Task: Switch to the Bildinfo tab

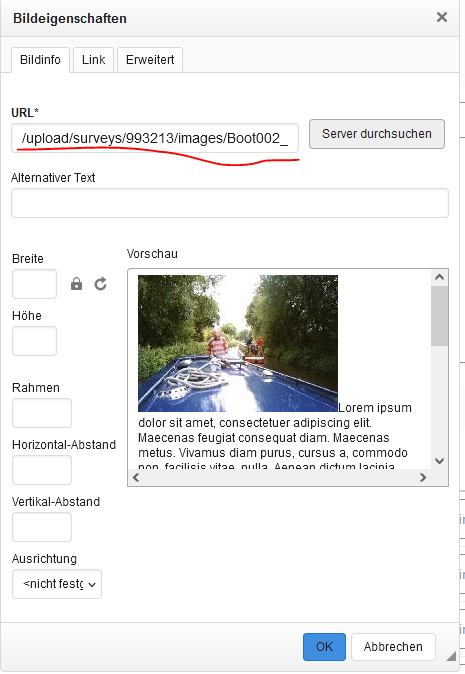Action: [x=40, y=60]
